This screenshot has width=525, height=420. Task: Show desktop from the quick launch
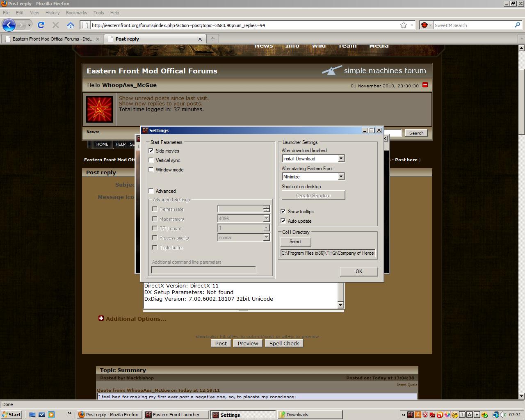[32, 415]
